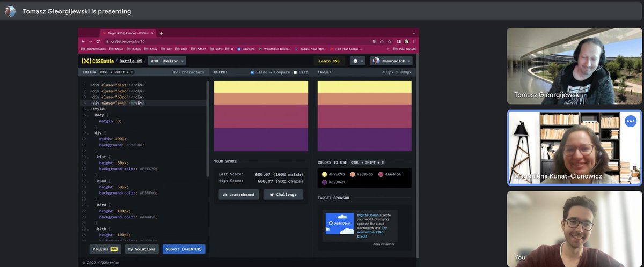Open the Battle #5 link
The height and width of the screenshot is (267, 644).
pyautogui.click(x=130, y=61)
